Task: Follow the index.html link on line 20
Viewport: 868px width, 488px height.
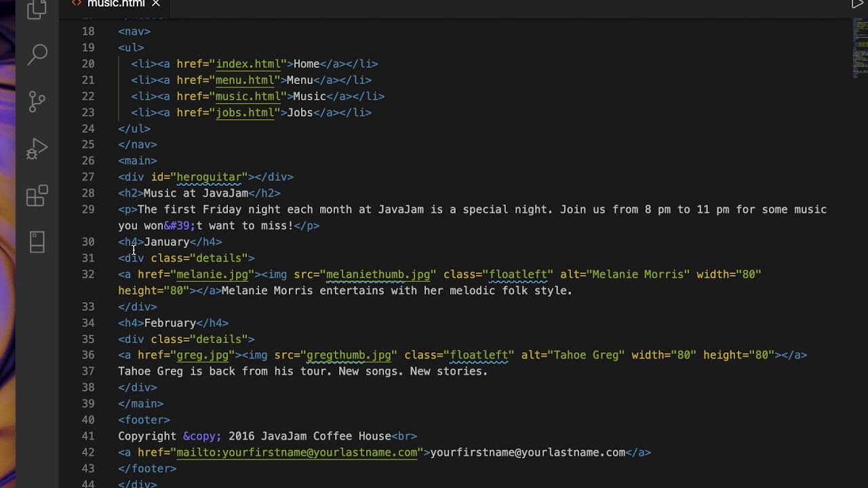Action: tap(248, 64)
